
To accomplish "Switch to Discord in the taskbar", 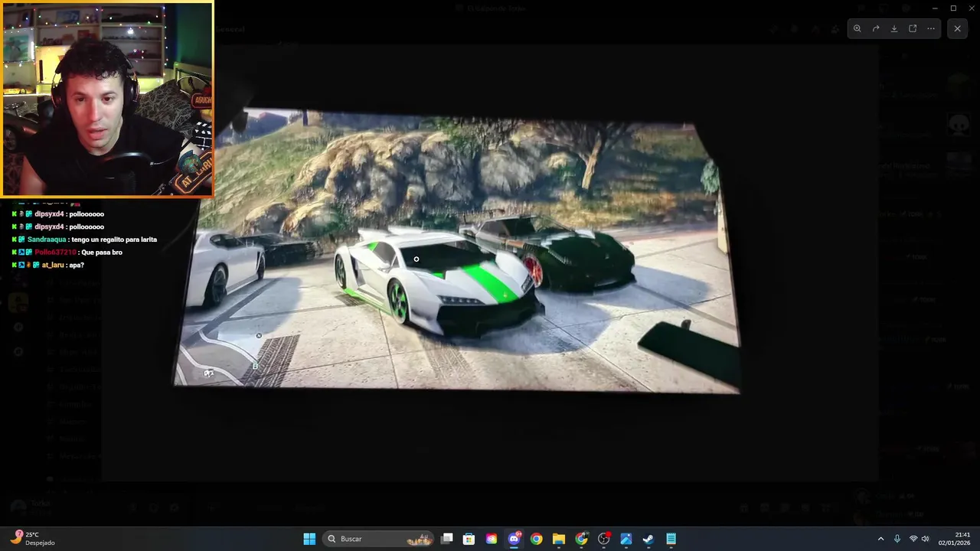I will point(514,539).
